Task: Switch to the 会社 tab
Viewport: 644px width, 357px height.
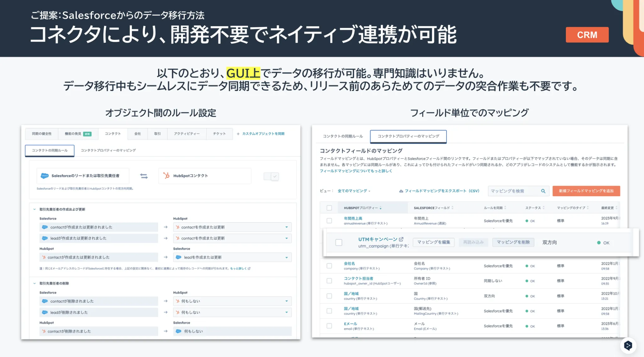Action: [x=138, y=134]
